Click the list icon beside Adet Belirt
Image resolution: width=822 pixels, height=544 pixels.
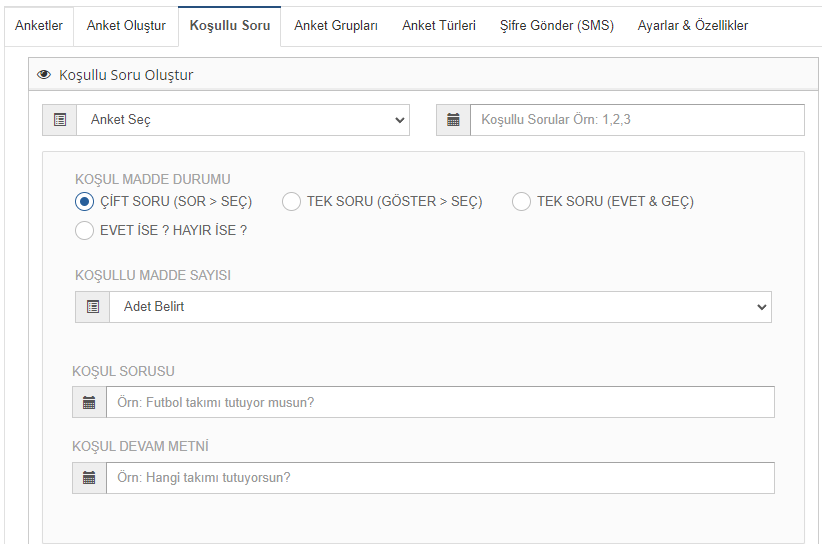point(93,307)
